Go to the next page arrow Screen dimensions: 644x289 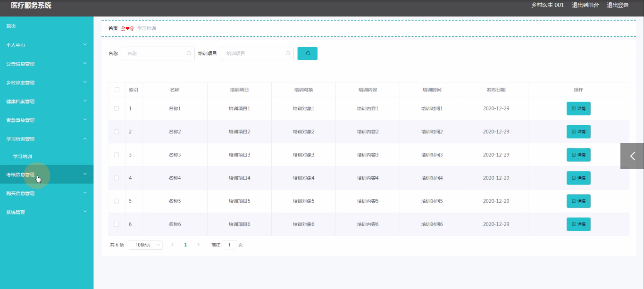coord(199,245)
